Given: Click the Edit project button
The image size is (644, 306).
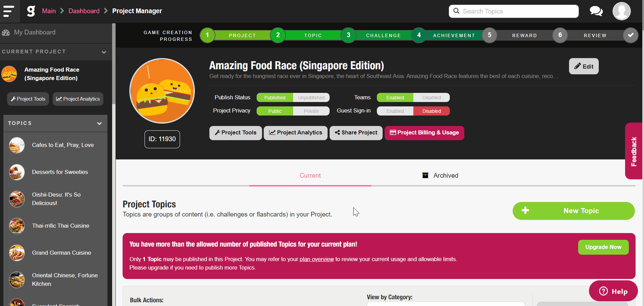Looking at the screenshot, I should point(584,66).
